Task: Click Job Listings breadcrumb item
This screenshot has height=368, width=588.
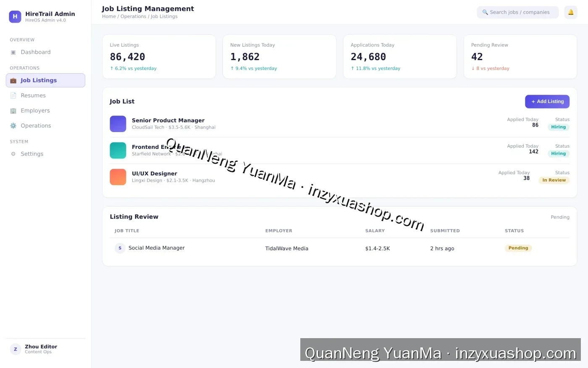Action: pos(164,16)
